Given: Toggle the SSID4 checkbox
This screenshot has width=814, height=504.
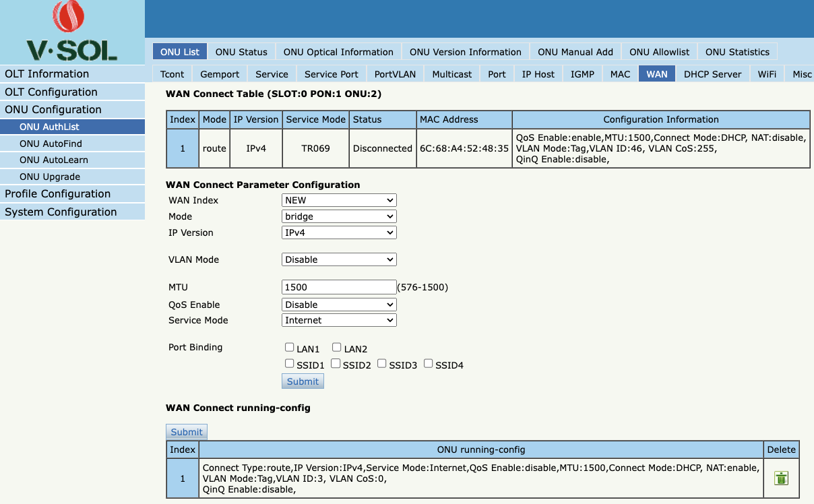Looking at the screenshot, I should tap(428, 364).
